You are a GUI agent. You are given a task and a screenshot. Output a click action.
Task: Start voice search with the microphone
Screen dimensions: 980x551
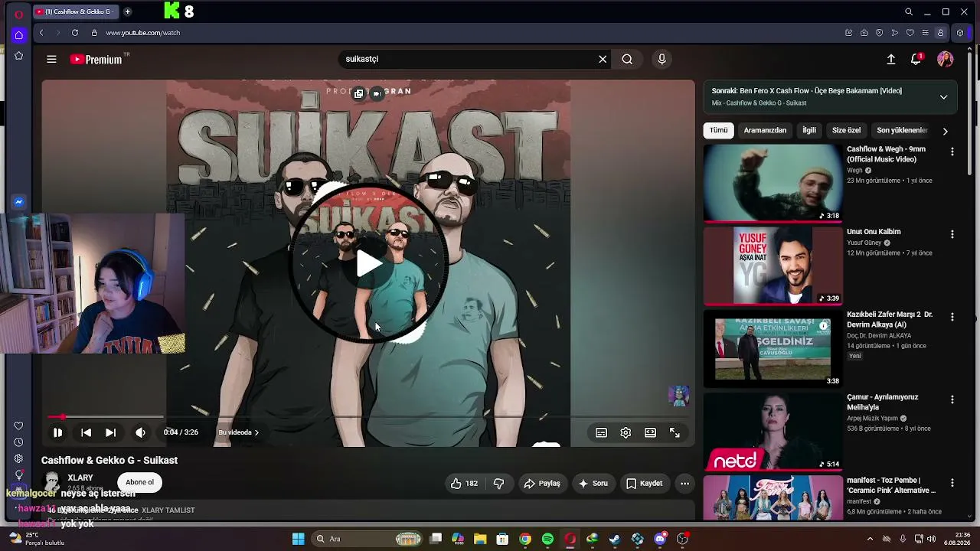pos(662,59)
